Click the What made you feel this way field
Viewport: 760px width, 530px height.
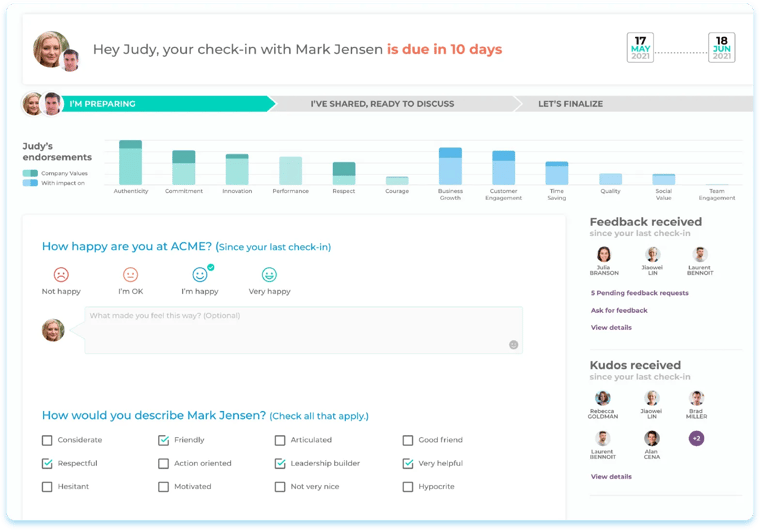tap(303, 330)
